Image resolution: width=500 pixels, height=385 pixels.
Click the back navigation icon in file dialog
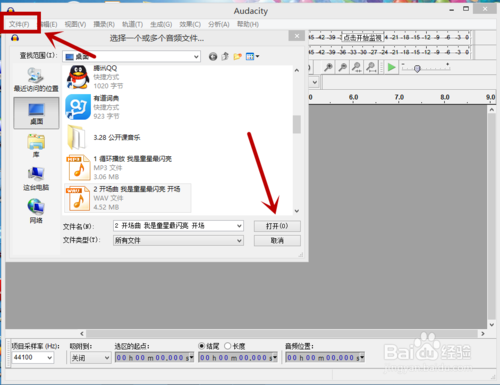coord(213,57)
